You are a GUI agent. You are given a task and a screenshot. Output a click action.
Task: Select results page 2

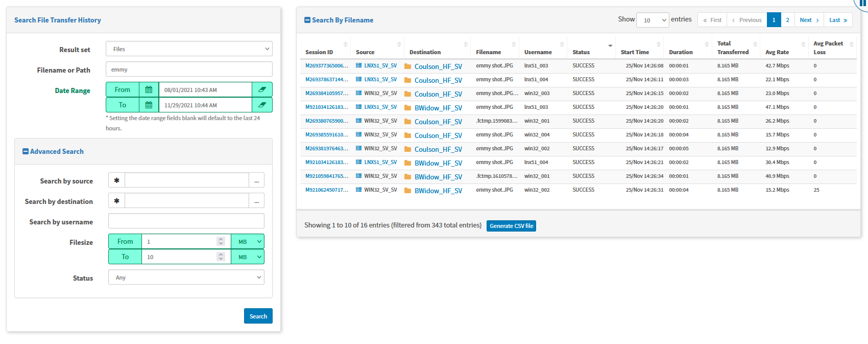click(788, 20)
